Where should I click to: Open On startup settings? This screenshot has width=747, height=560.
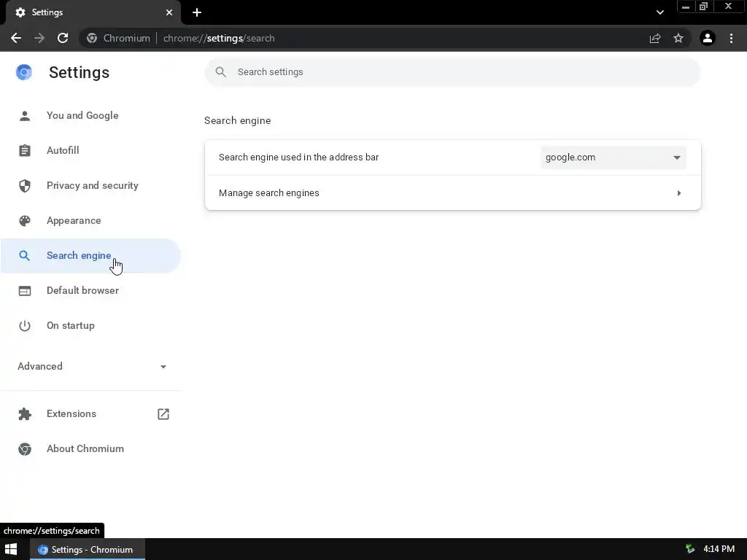[x=90, y=326]
